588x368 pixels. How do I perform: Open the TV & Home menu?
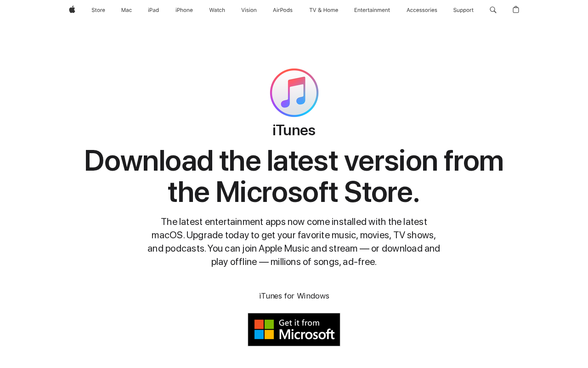(323, 10)
